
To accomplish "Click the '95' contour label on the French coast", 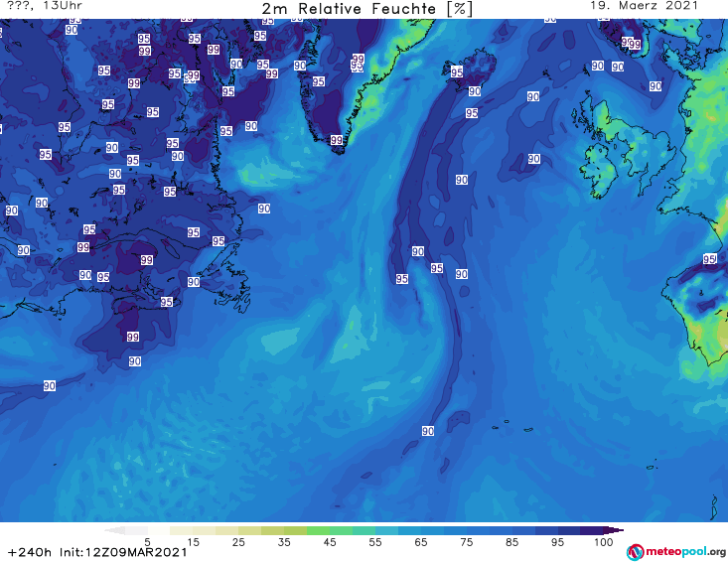I will tap(709, 259).
